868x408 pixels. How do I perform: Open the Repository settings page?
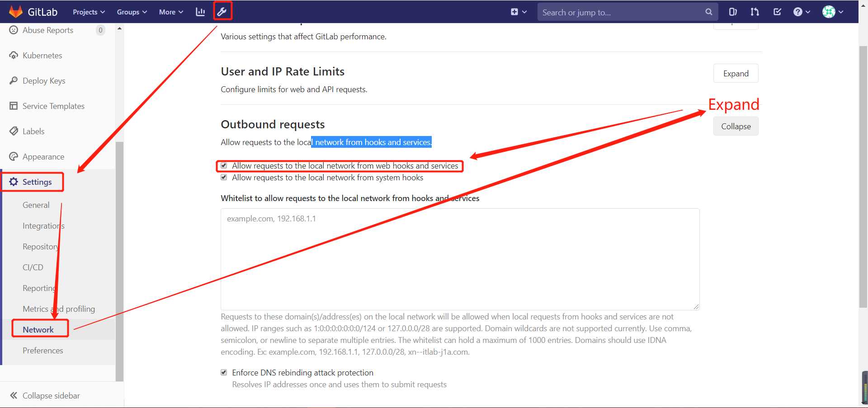tap(41, 246)
